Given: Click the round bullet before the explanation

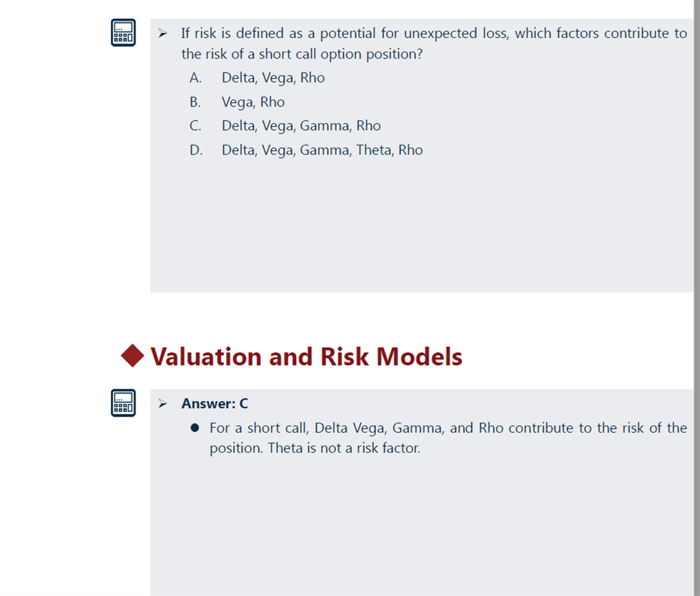Looking at the screenshot, I should pos(194,428).
